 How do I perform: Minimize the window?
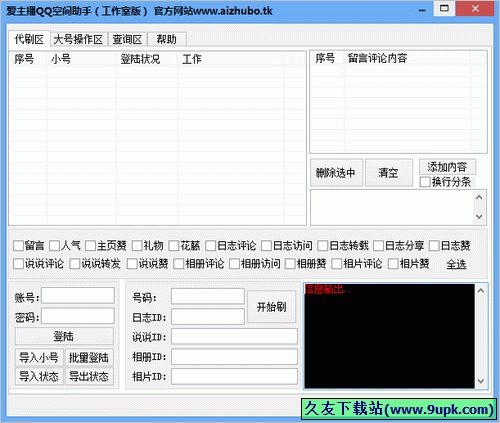[x=422, y=10]
